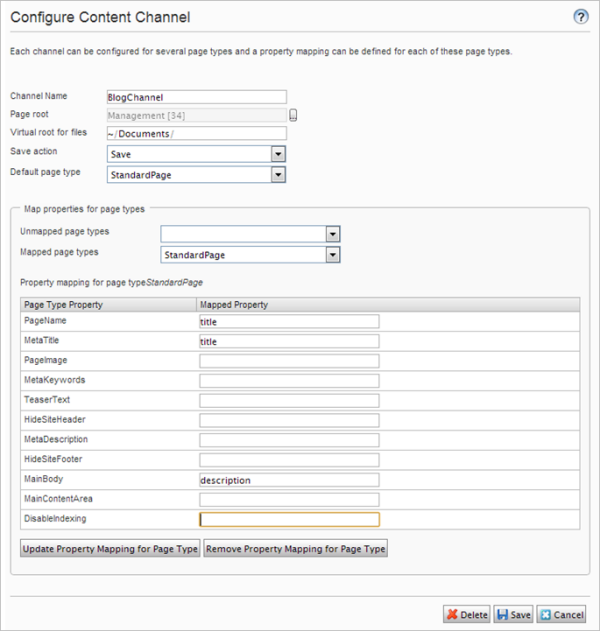Click Remove Property Mapping for Page Type

(295, 549)
